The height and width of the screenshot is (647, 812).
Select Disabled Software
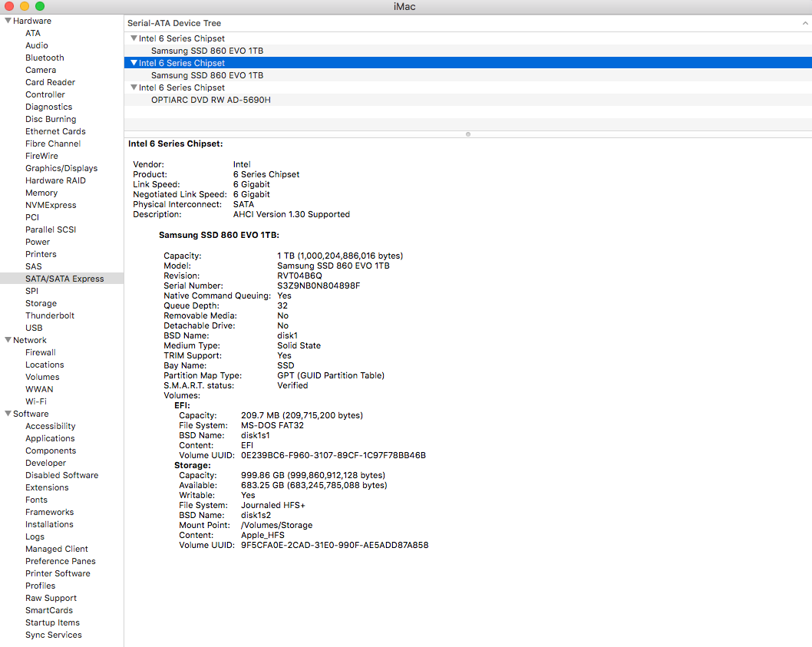coord(61,475)
